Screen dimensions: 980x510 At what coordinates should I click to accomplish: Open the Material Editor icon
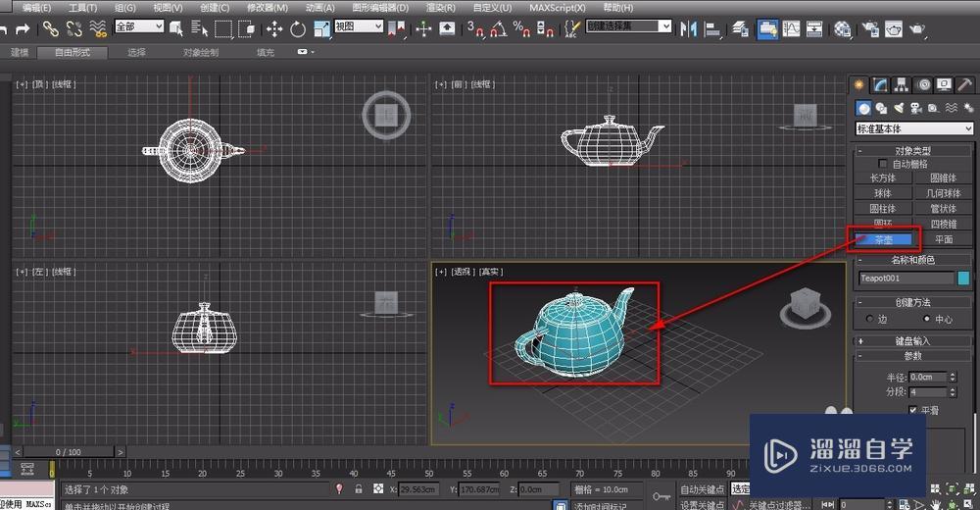coord(842,28)
